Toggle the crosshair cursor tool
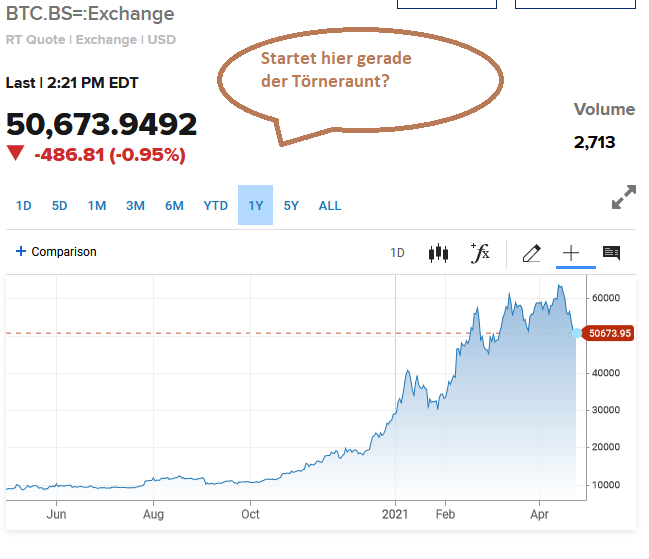The height and width of the screenshot is (559, 649). (x=570, y=253)
